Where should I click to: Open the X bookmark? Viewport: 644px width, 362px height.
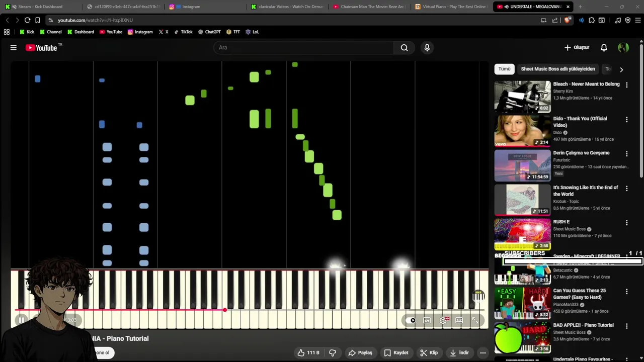point(164,32)
